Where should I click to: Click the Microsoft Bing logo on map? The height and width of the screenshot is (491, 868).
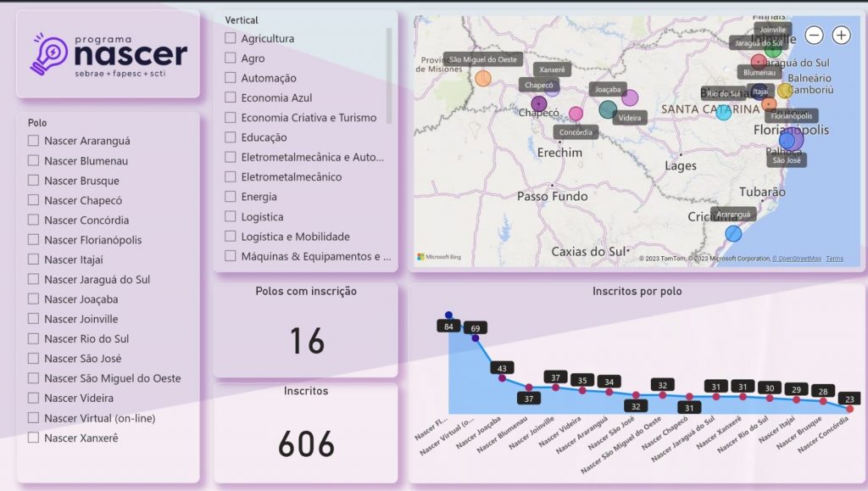pos(438,256)
